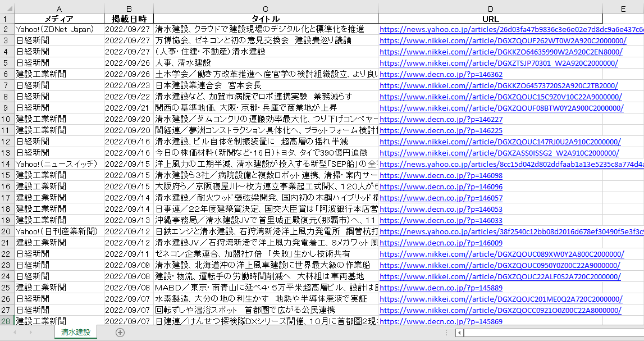The width and height of the screenshot is (644, 341).
Task: Select the 掲載日時 header cell
Action: point(129,19)
